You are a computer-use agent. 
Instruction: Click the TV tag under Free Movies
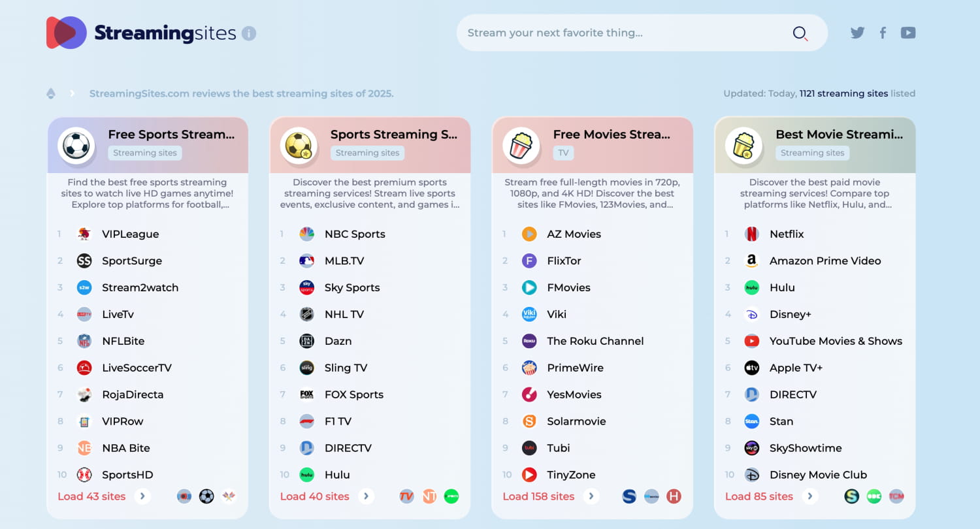click(x=562, y=153)
